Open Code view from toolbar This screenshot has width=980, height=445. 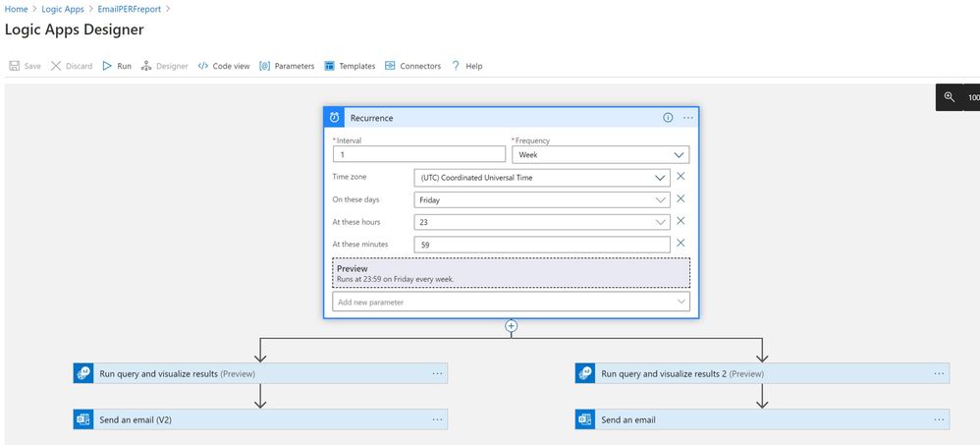coord(224,66)
